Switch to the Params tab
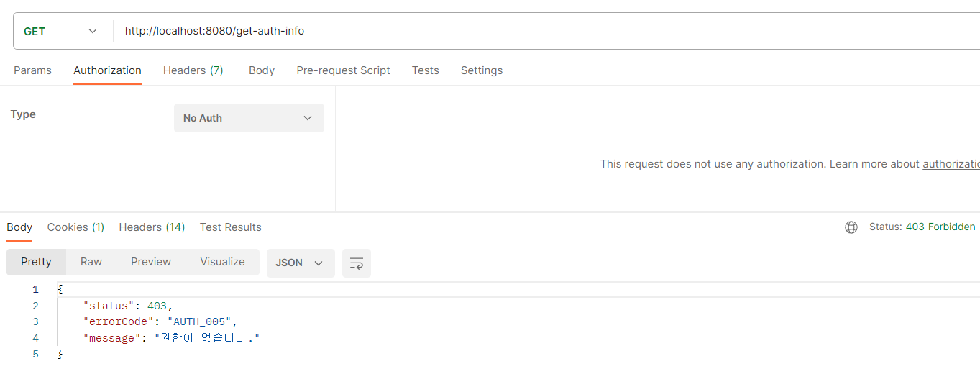The image size is (980, 374). pos(32,70)
